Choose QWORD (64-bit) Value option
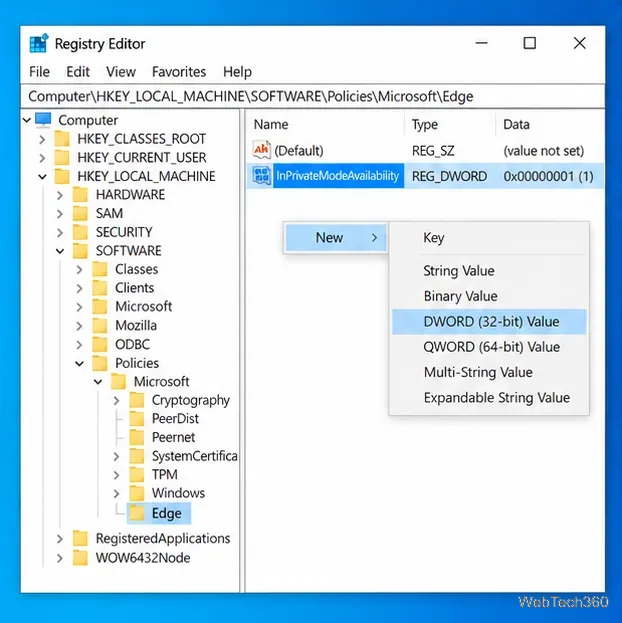Viewport: 622px width, 623px height. (489, 347)
